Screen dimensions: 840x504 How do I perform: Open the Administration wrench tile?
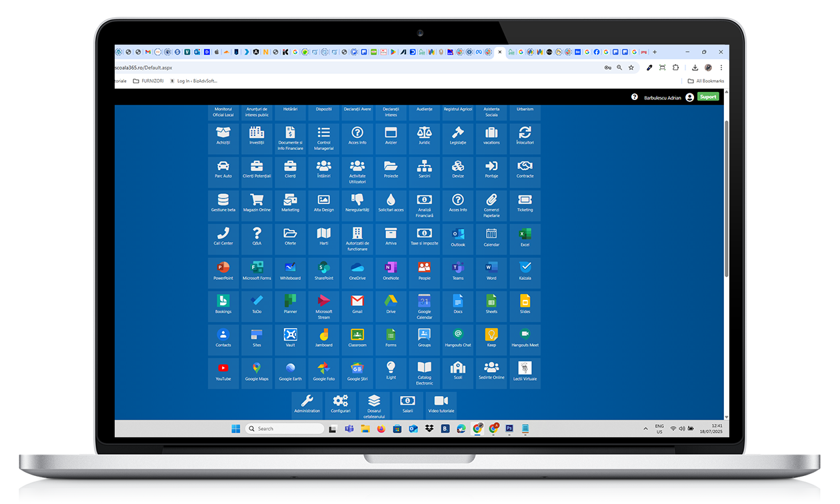point(307,404)
